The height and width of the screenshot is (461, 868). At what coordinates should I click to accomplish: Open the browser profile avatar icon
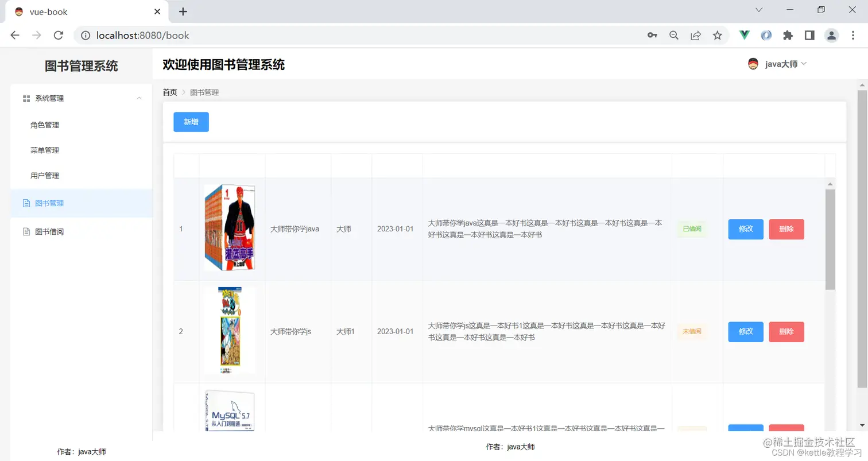[831, 35]
